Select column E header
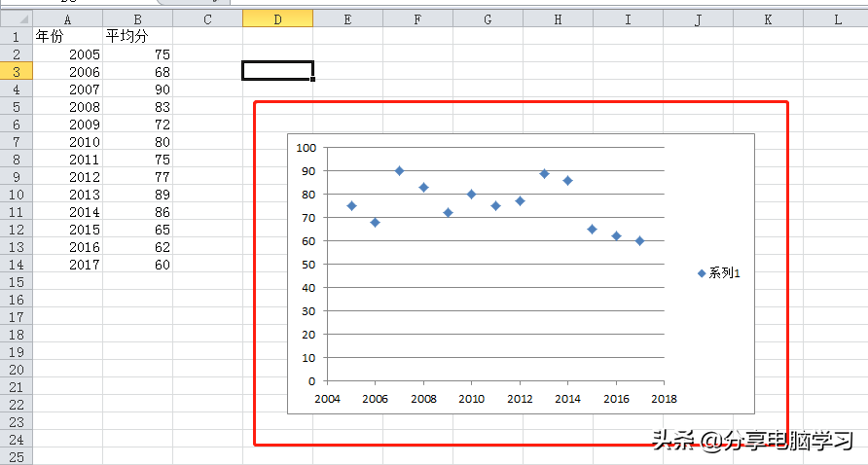868x465 pixels. [347, 19]
